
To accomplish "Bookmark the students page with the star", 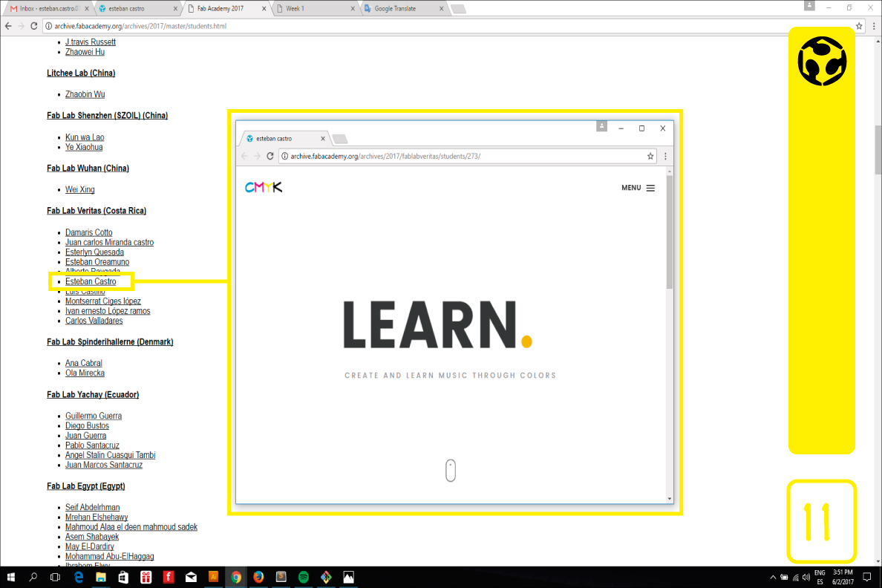I will point(859,26).
